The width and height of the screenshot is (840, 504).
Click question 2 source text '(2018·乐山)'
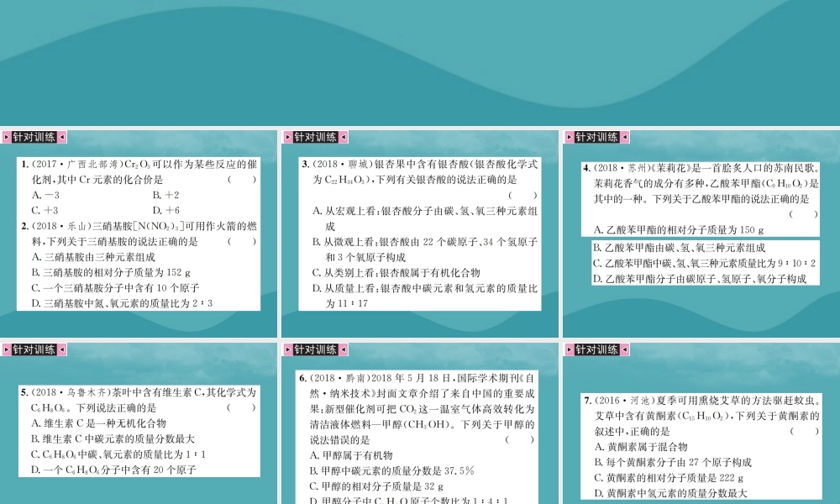pos(61,226)
